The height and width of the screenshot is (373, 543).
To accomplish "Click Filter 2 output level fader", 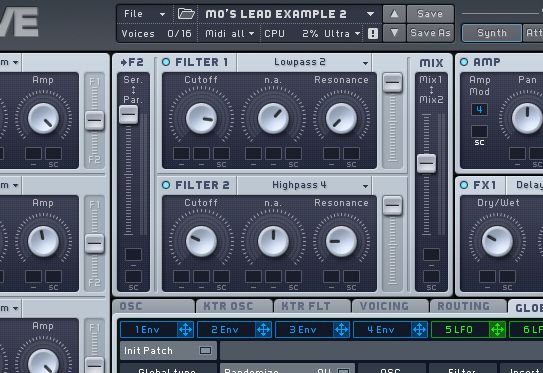I will click(392, 206).
